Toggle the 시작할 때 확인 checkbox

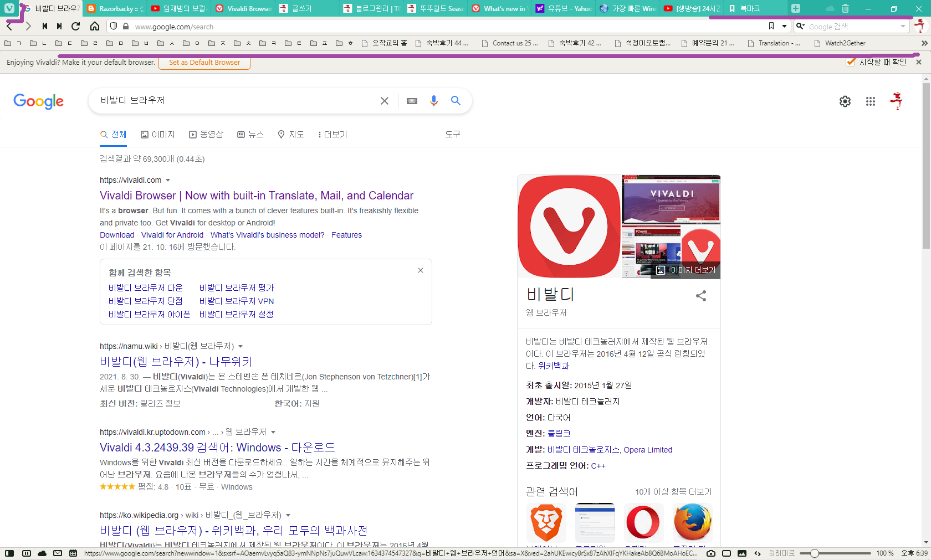(851, 62)
